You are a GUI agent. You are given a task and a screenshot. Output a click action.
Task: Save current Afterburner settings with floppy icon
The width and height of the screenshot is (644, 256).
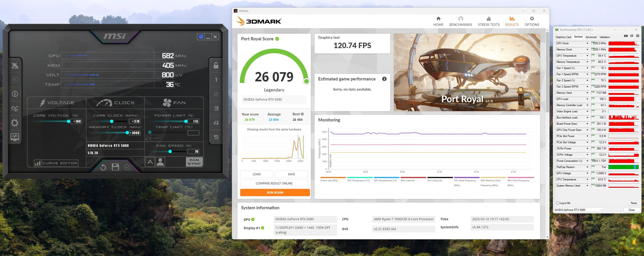coord(115,167)
